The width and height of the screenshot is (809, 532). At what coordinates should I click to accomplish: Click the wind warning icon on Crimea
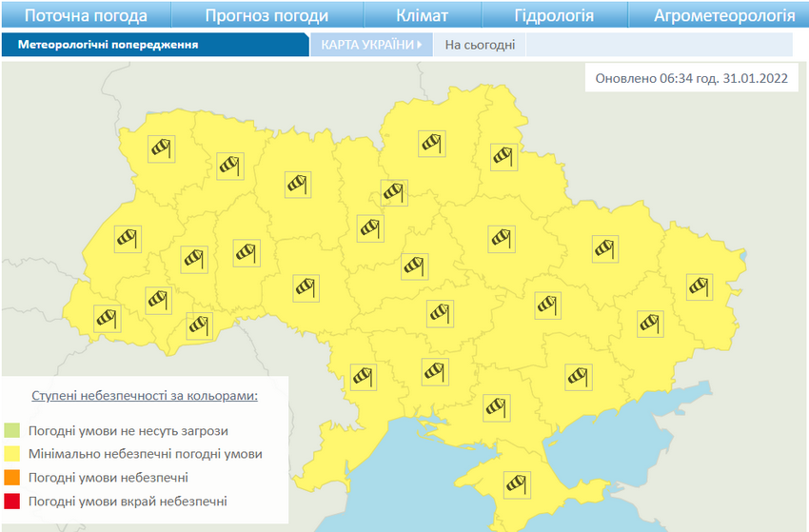pyautogui.click(x=517, y=485)
